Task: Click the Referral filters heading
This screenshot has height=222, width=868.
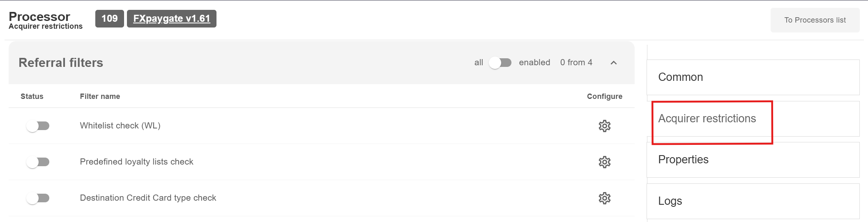Action: coord(61,63)
